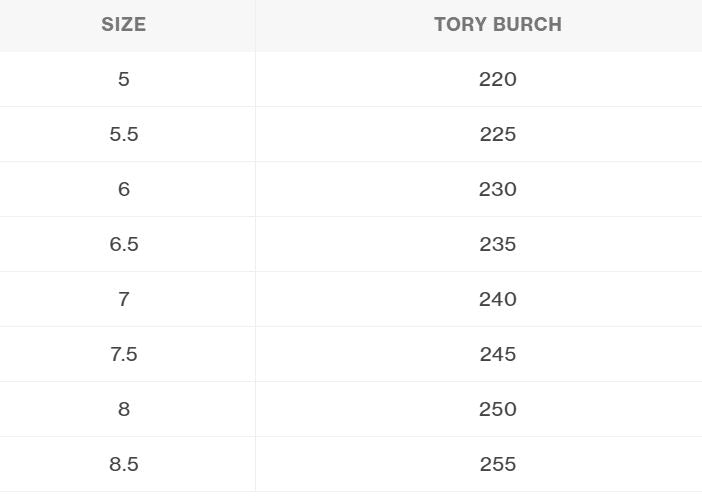Pick the 225 Tory Burch value
This screenshot has width=702, height=497.
[x=497, y=134]
